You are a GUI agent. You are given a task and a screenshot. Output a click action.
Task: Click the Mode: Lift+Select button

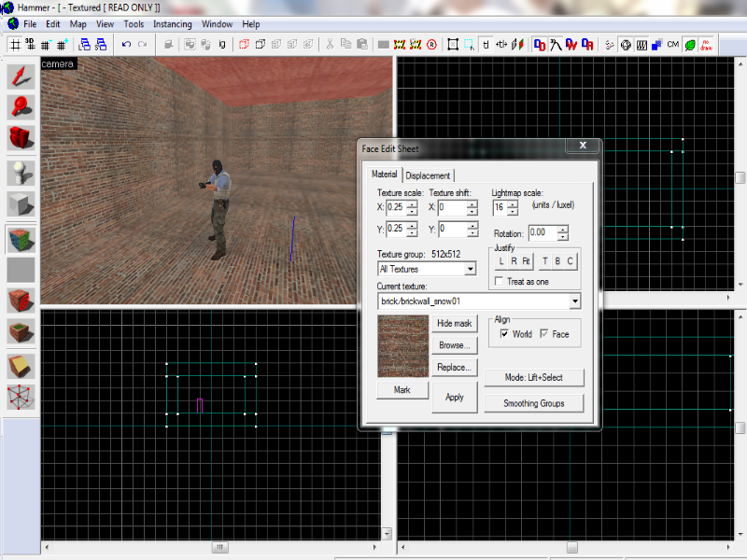pos(534,378)
